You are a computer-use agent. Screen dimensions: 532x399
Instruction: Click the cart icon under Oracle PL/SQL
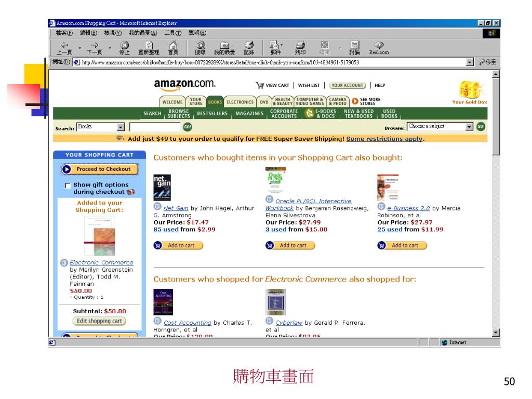click(270, 245)
